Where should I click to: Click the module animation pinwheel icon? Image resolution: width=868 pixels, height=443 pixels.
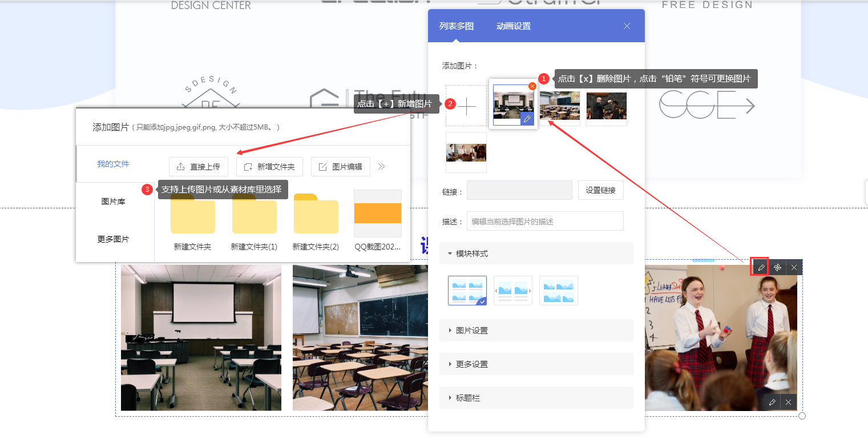[777, 267]
